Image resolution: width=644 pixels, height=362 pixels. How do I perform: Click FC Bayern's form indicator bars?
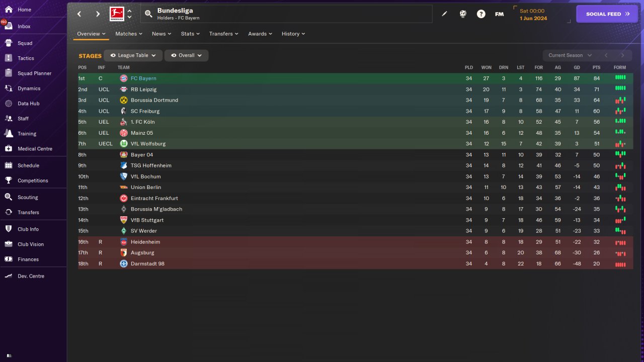(620, 78)
